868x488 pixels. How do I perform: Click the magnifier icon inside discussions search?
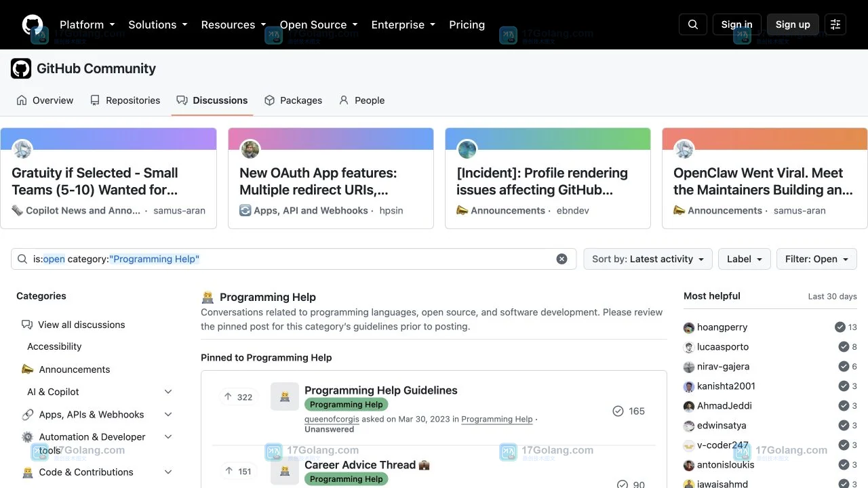(x=23, y=259)
